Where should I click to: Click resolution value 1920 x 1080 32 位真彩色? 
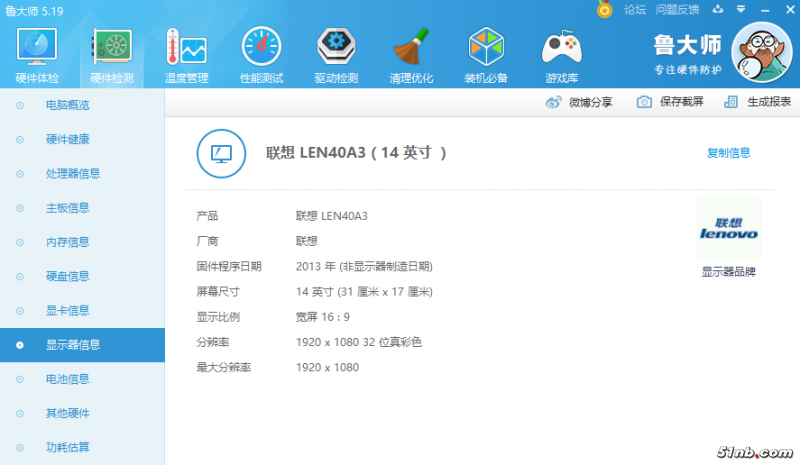[359, 342]
